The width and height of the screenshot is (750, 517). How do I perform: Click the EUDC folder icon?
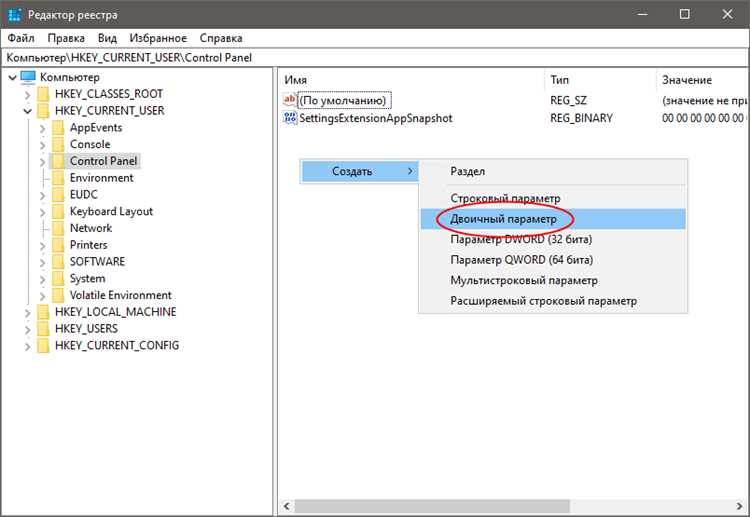[x=58, y=195]
